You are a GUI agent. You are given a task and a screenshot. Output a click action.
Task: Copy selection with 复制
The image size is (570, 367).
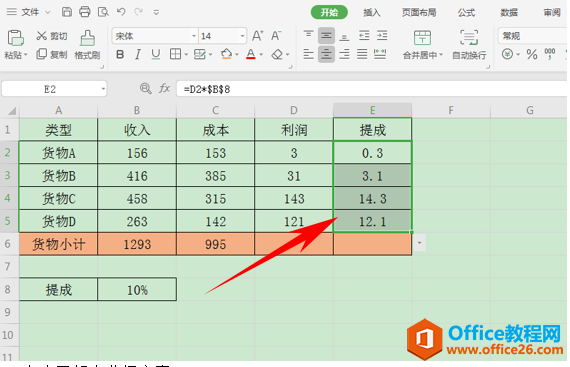pos(52,55)
